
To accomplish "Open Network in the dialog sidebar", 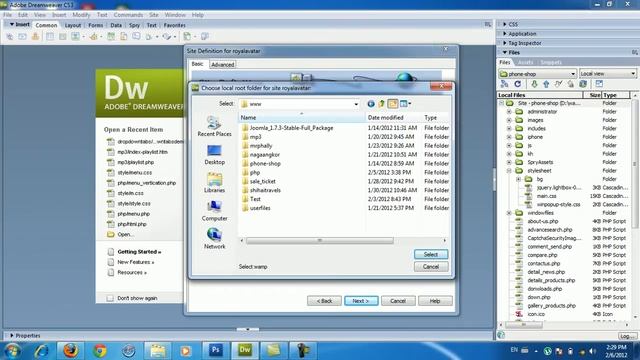I will 214,239.
